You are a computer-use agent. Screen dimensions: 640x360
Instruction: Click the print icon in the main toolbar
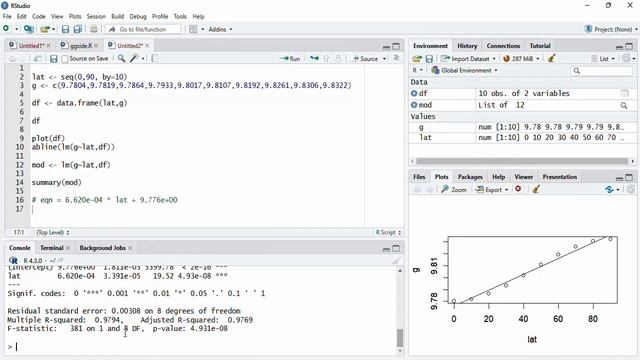pyautogui.click(x=94, y=29)
